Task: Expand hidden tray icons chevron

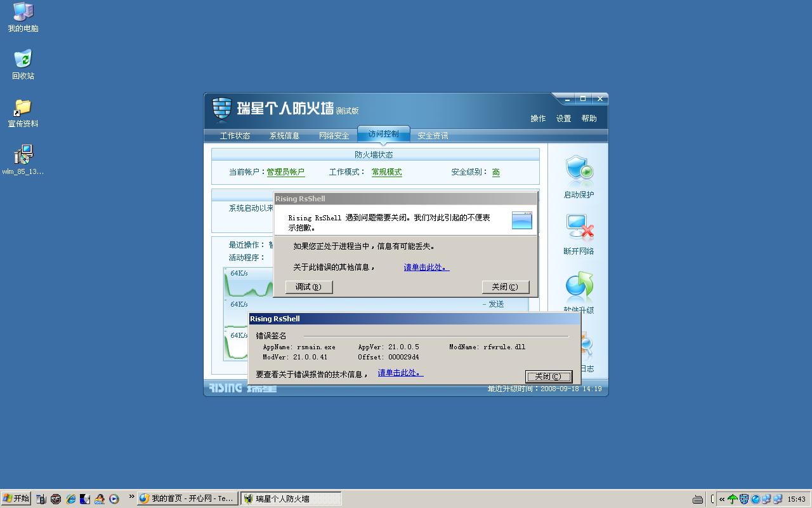Action: coord(722,499)
